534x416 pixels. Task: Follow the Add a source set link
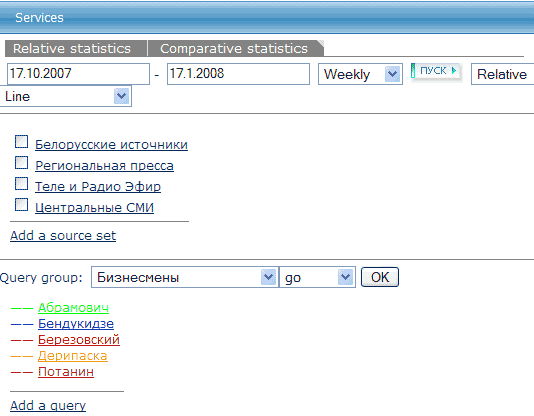pyautogui.click(x=63, y=236)
